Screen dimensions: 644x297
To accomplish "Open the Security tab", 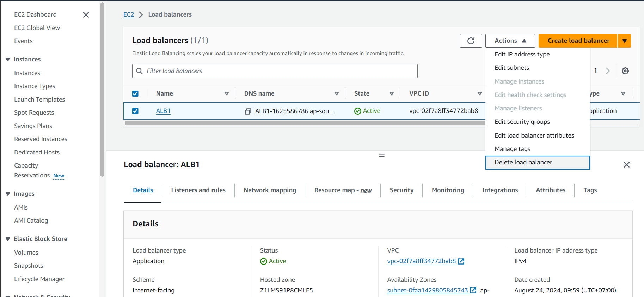I will [401, 190].
